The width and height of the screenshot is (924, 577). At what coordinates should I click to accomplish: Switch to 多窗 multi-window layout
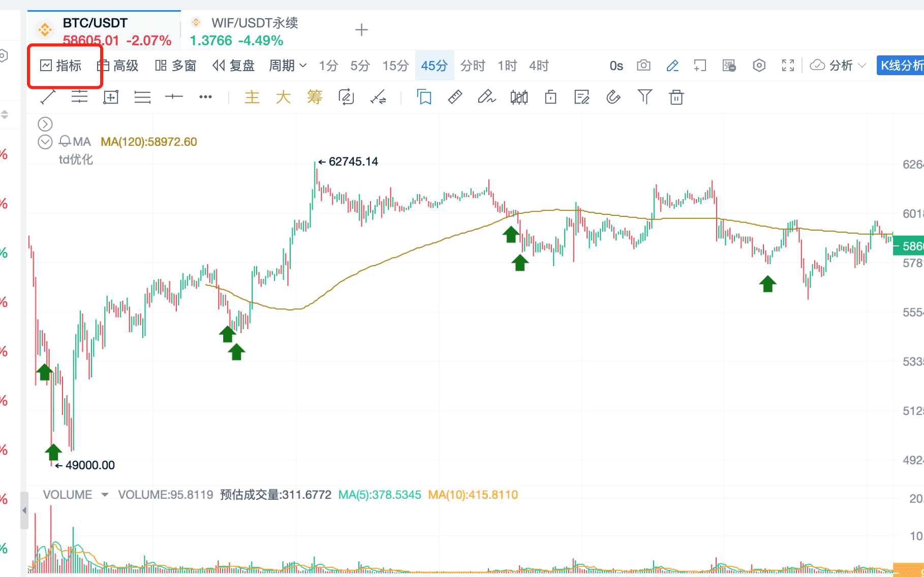point(176,66)
